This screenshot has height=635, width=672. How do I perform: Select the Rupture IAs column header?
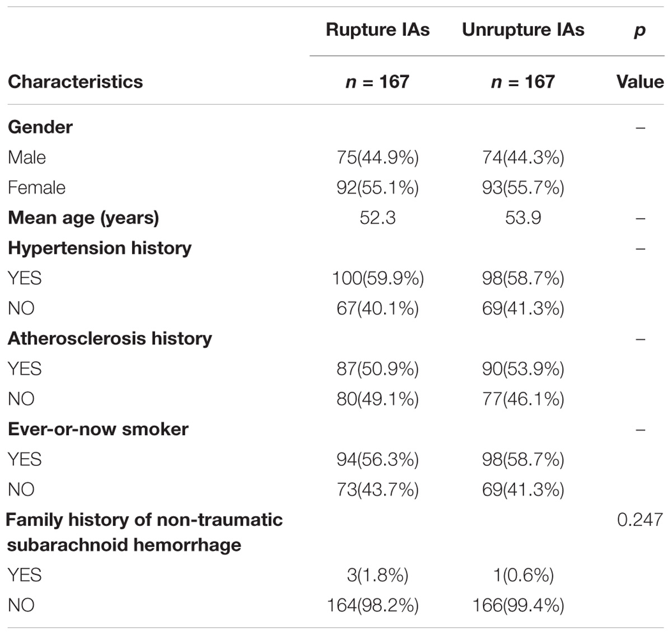(378, 30)
